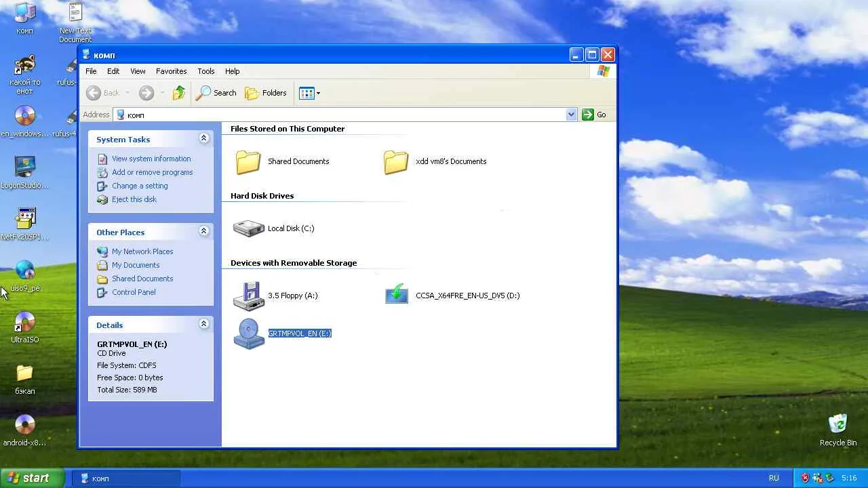Click the Views toolbar icon
868x488 pixels.
coord(307,93)
